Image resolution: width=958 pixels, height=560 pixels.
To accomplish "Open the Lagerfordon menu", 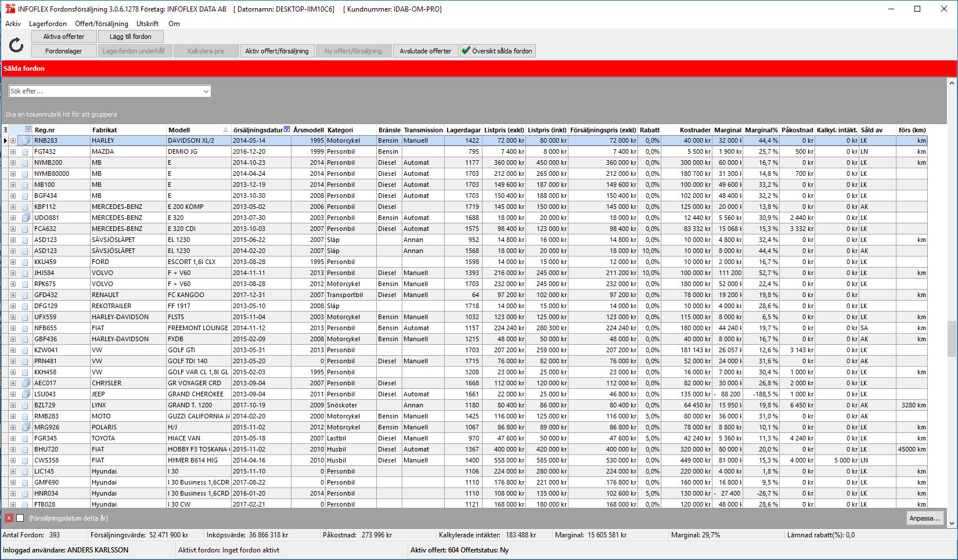I will [x=48, y=24].
